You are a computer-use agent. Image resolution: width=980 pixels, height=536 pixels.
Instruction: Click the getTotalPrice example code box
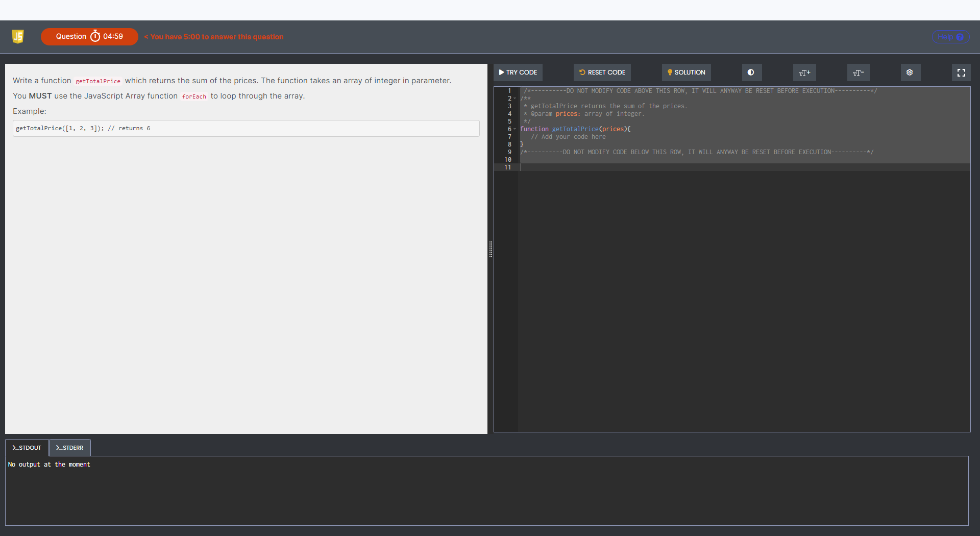tap(246, 128)
